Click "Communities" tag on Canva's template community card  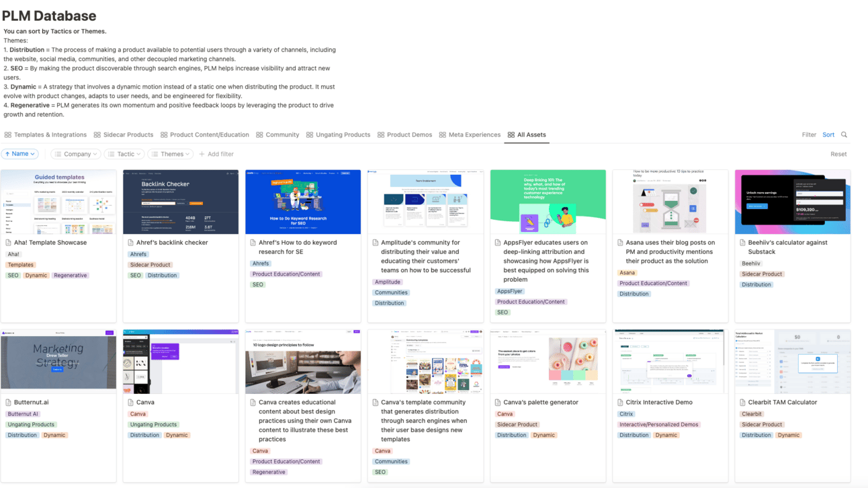point(391,462)
